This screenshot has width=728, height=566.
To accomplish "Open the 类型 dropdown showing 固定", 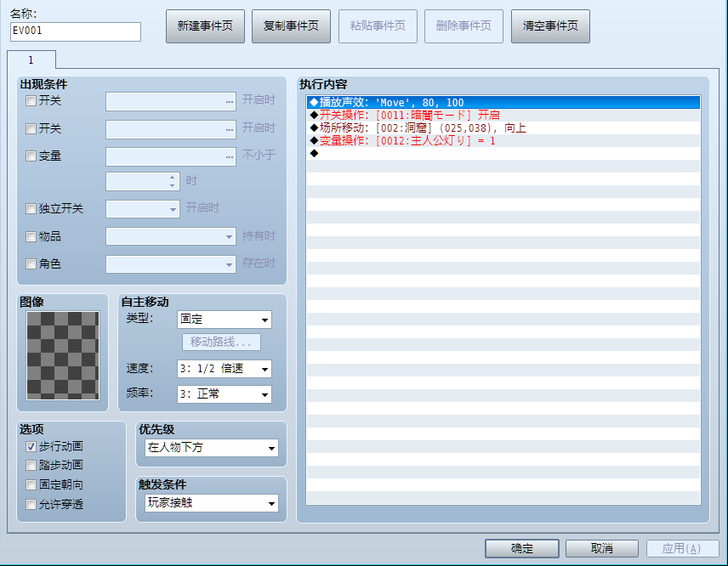I will pos(225,320).
